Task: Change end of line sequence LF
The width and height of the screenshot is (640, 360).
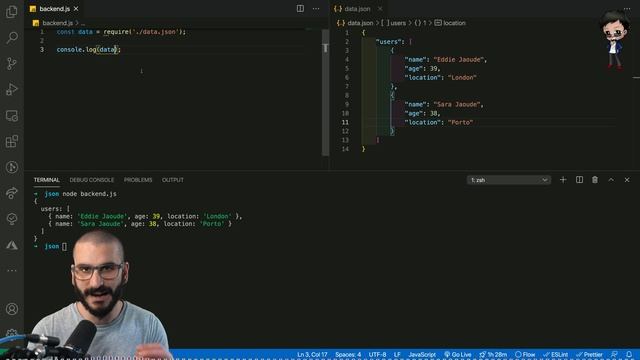Action: [397, 355]
